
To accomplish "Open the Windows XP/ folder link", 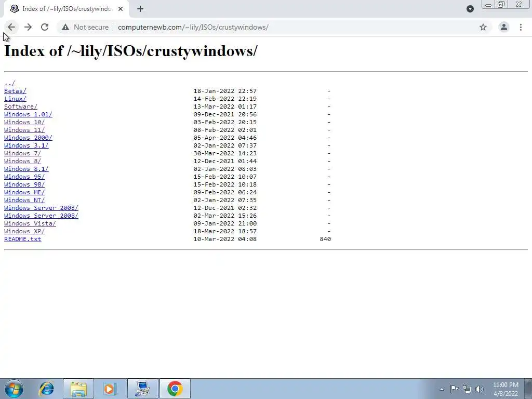I will 24,231.
